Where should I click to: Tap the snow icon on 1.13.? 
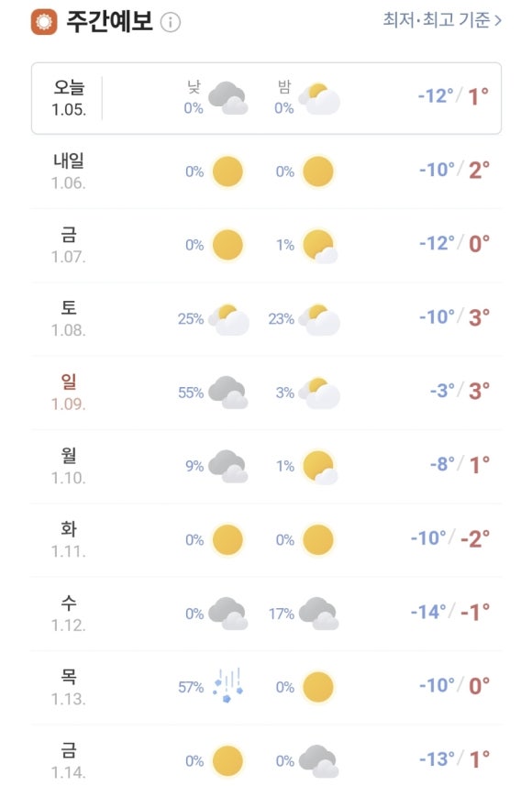[227, 685]
